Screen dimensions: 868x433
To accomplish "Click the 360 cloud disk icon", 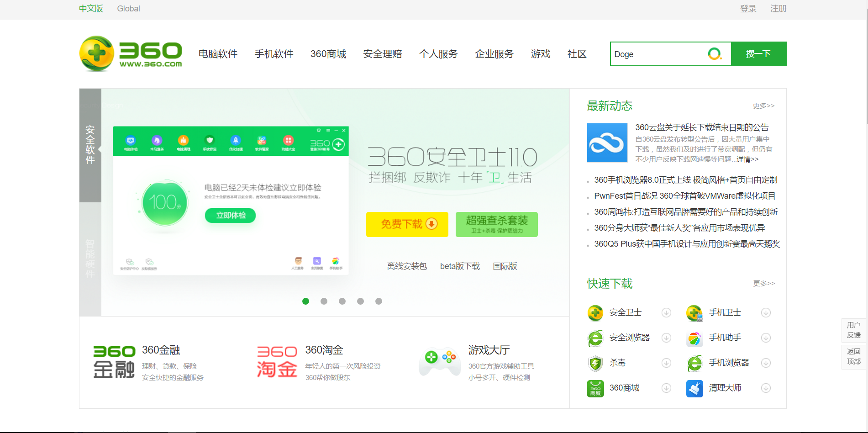I will point(607,143).
